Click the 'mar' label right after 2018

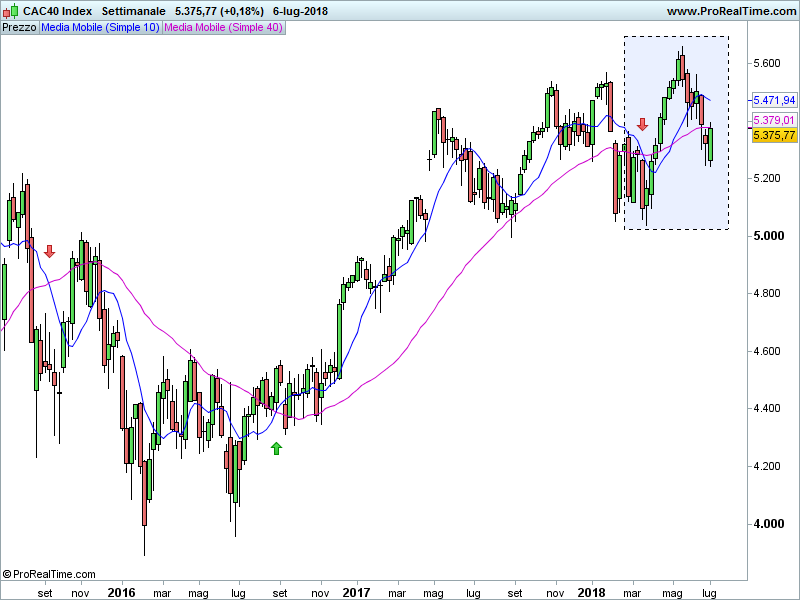point(632,593)
